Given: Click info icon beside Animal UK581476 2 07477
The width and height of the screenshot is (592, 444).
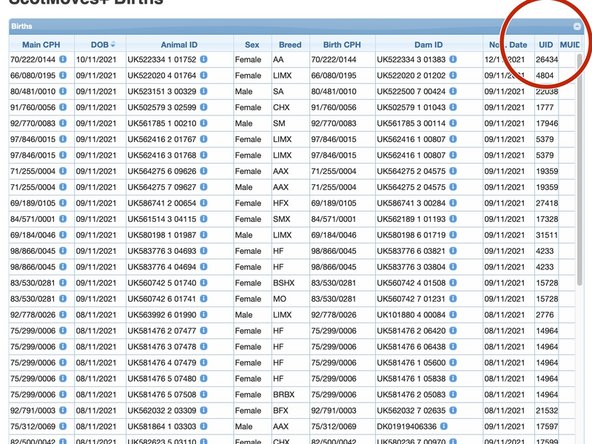Looking at the screenshot, I should click(204, 331).
